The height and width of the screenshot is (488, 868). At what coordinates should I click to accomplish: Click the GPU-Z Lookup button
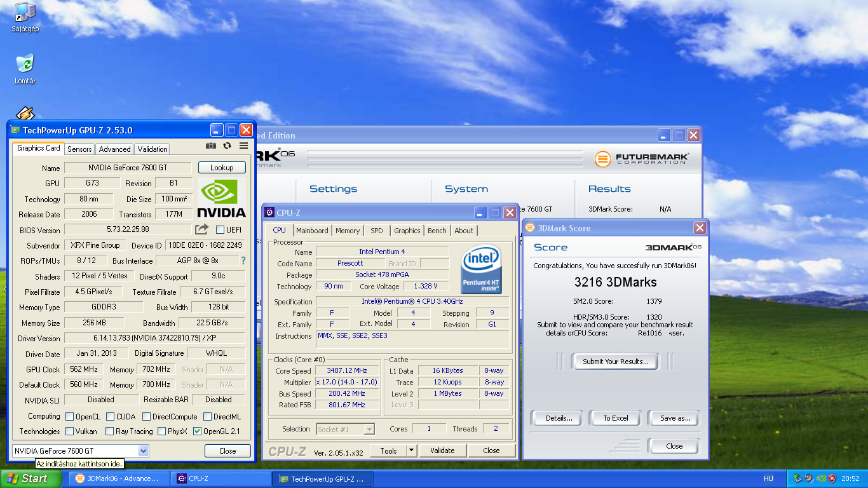(221, 168)
